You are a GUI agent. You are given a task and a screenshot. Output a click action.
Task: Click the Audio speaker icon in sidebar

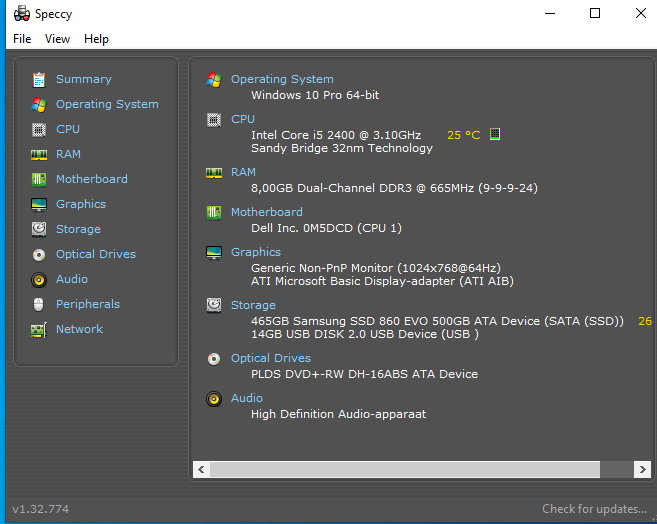click(x=39, y=280)
